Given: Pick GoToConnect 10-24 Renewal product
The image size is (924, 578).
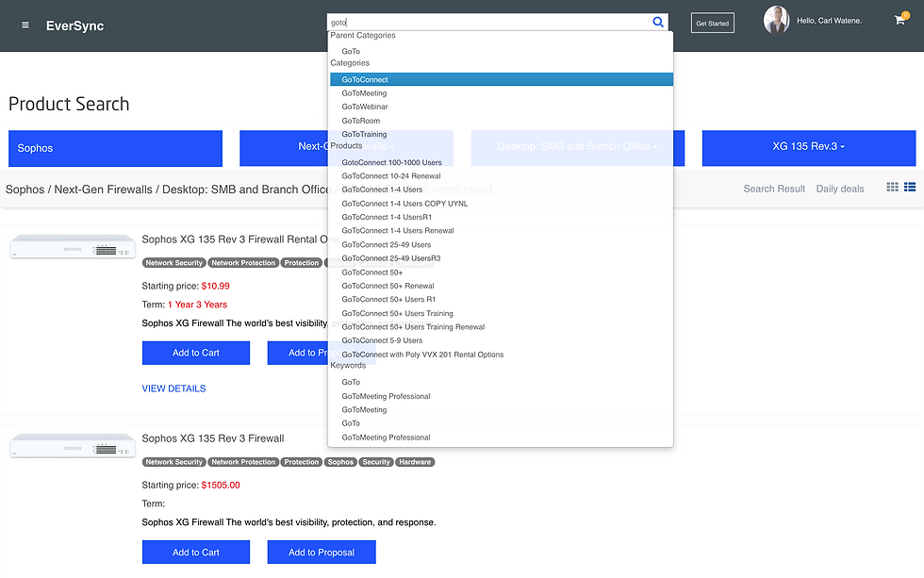Looking at the screenshot, I should tap(391, 176).
